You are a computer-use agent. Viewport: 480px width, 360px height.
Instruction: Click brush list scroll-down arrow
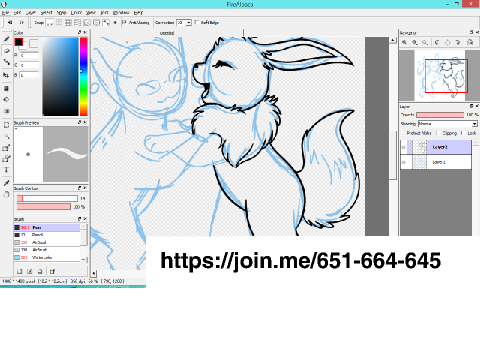click(x=84, y=259)
